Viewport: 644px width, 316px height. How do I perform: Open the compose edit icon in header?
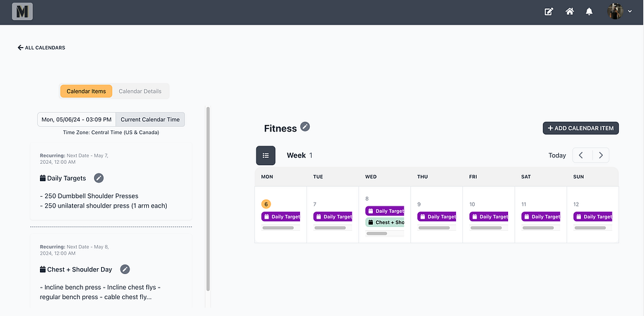pyautogui.click(x=549, y=12)
